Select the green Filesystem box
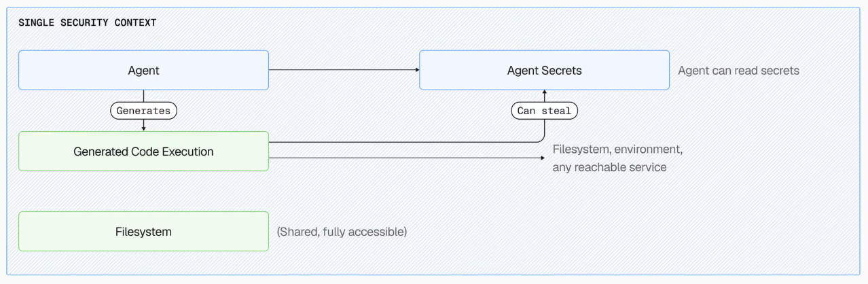The width and height of the screenshot is (868, 284). click(143, 231)
